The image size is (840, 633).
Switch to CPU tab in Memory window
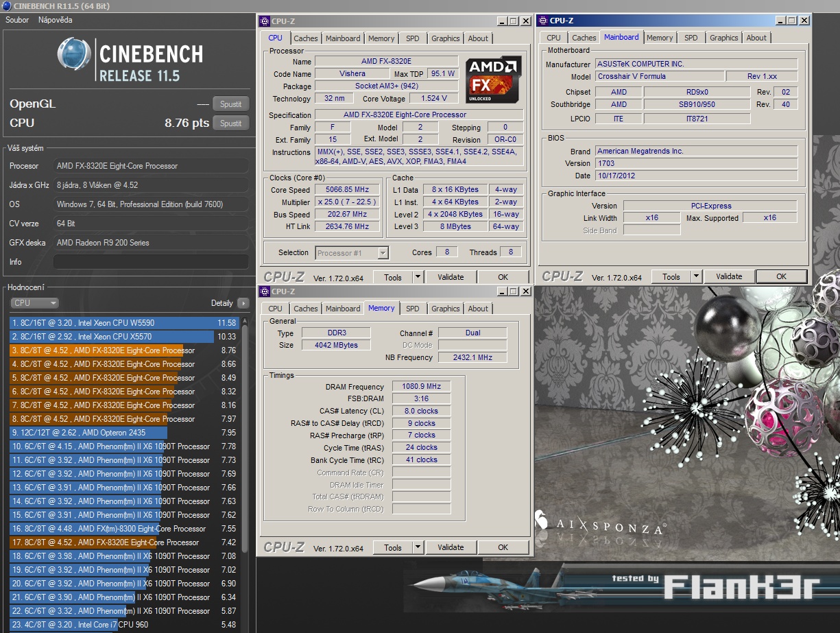click(276, 309)
